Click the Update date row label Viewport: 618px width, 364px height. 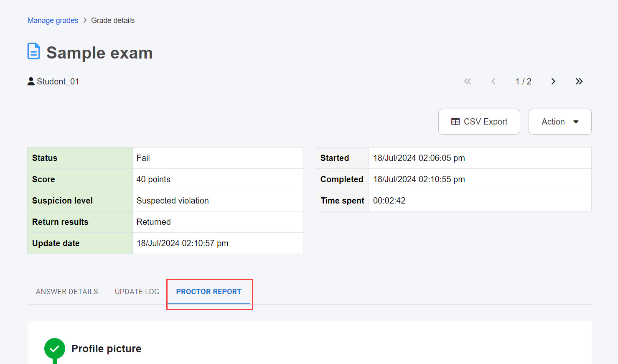coord(56,243)
